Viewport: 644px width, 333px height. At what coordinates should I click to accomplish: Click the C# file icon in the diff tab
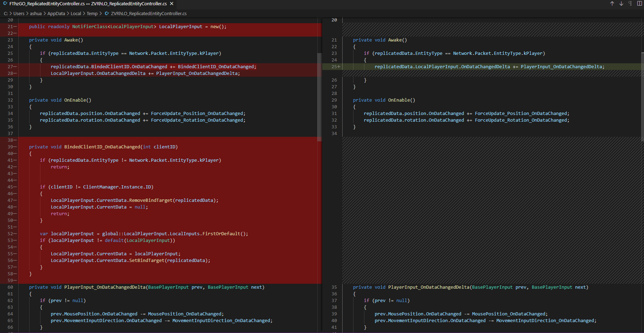5,4
